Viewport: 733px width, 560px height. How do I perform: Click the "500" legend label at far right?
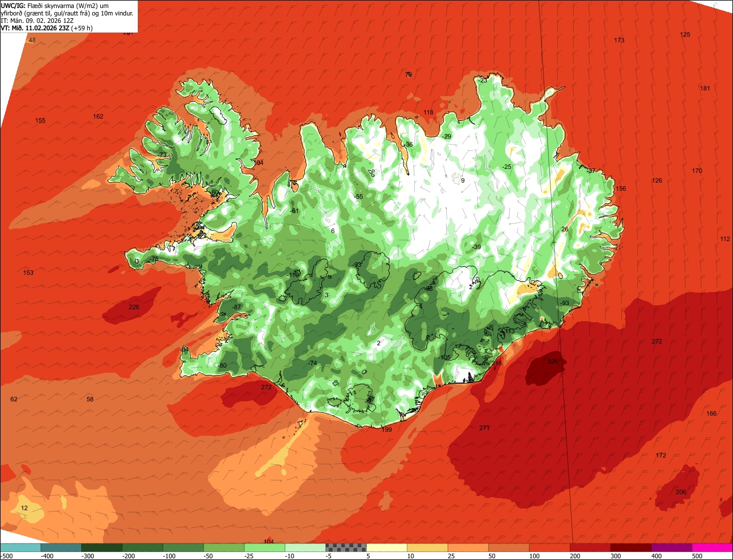tap(697, 555)
